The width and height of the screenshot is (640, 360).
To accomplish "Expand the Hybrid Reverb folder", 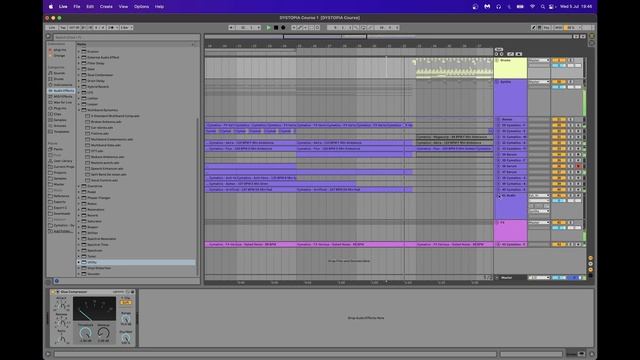I will pyautogui.click(x=79, y=87).
